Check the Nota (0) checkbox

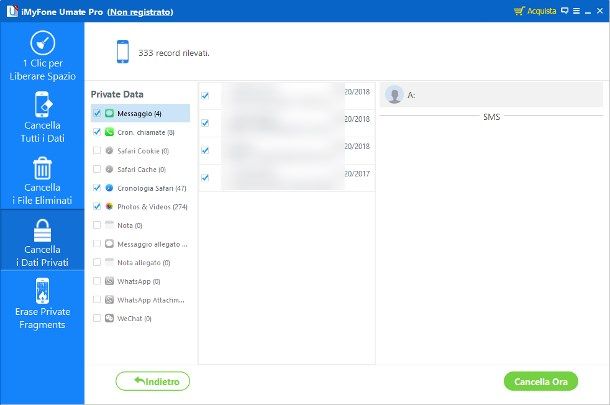pos(97,225)
